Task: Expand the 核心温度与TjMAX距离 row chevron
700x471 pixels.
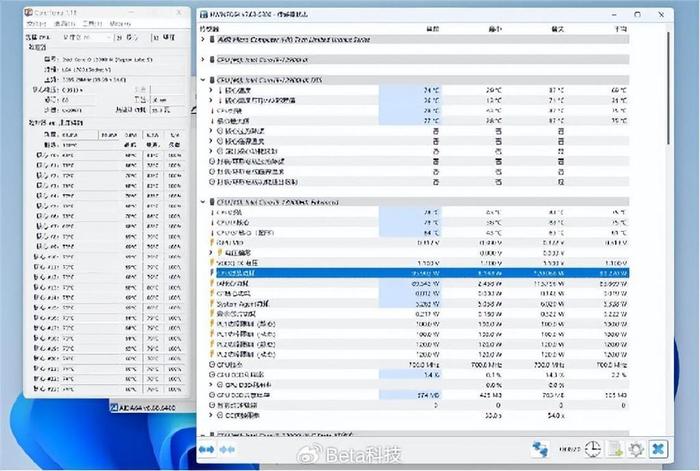Action: [x=211, y=100]
